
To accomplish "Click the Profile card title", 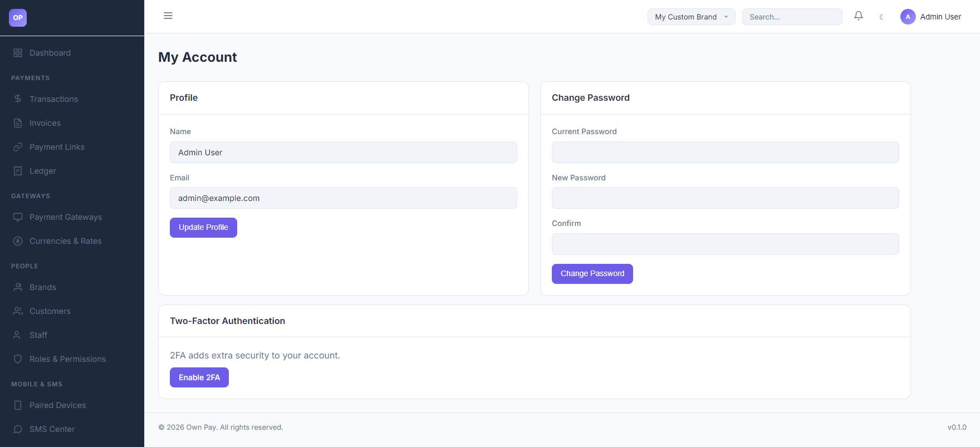I will (x=184, y=98).
